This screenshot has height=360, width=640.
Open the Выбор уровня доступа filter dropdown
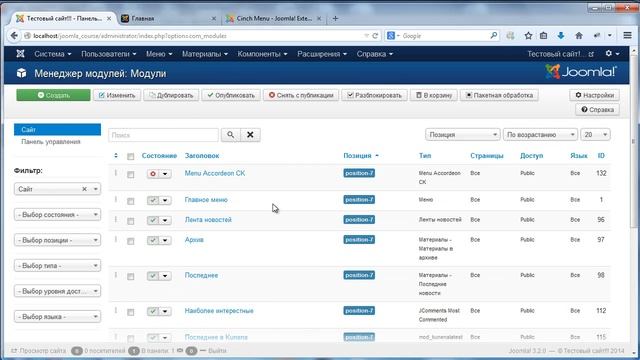[x=57, y=291]
